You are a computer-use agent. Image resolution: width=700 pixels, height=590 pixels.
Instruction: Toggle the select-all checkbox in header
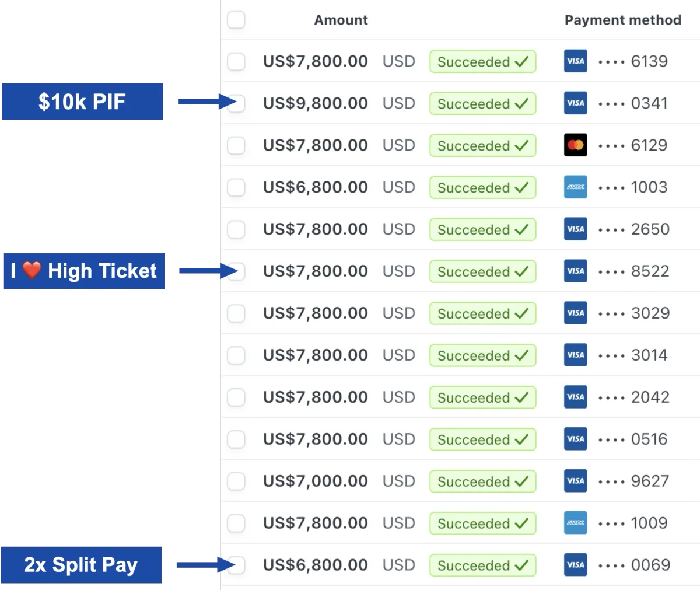236,20
